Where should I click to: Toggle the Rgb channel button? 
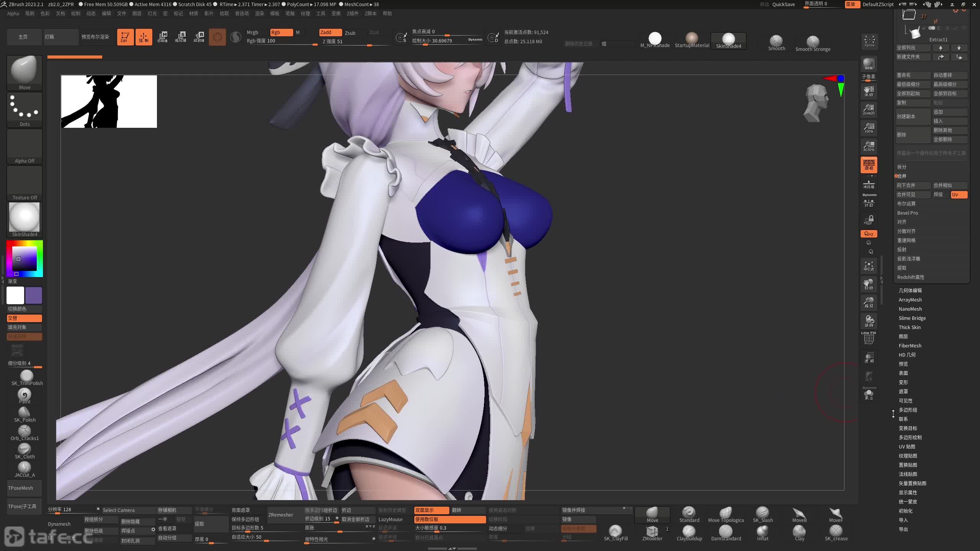pos(281,33)
